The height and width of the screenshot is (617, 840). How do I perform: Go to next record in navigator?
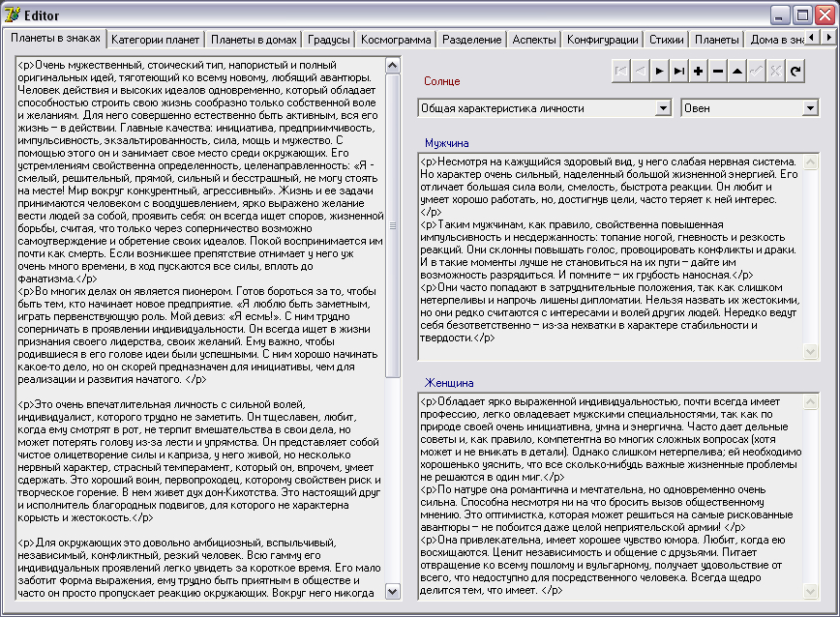click(x=659, y=72)
